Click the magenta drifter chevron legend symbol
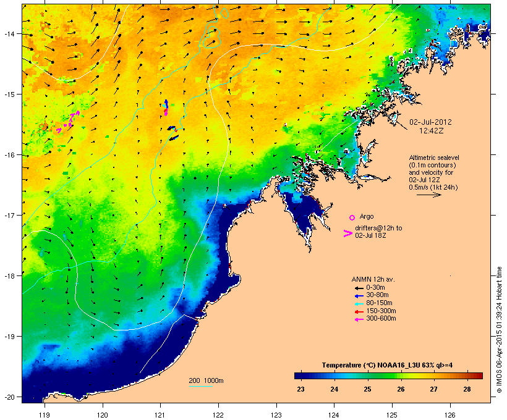 click(348, 233)
